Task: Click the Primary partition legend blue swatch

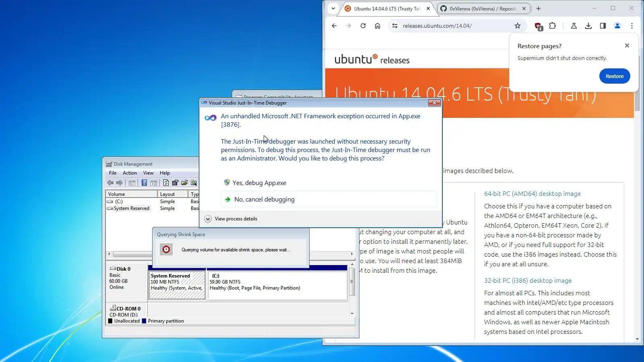Action: coord(144,321)
